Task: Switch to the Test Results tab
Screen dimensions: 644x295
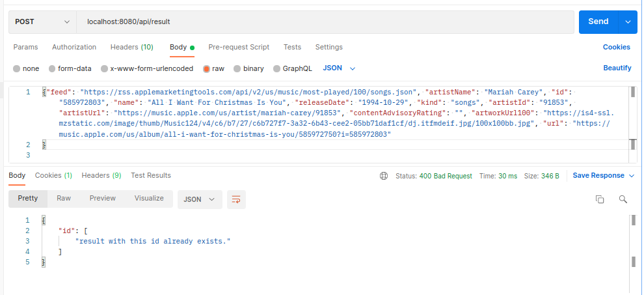Action: [x=151, y=175]
